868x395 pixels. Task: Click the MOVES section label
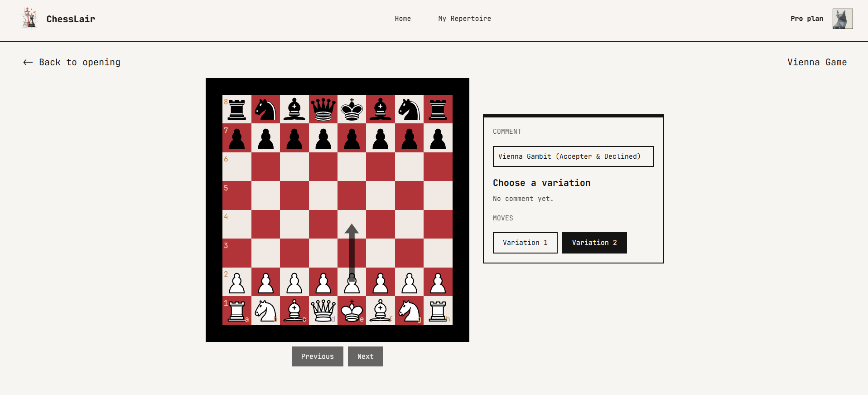tap(503, 218)
